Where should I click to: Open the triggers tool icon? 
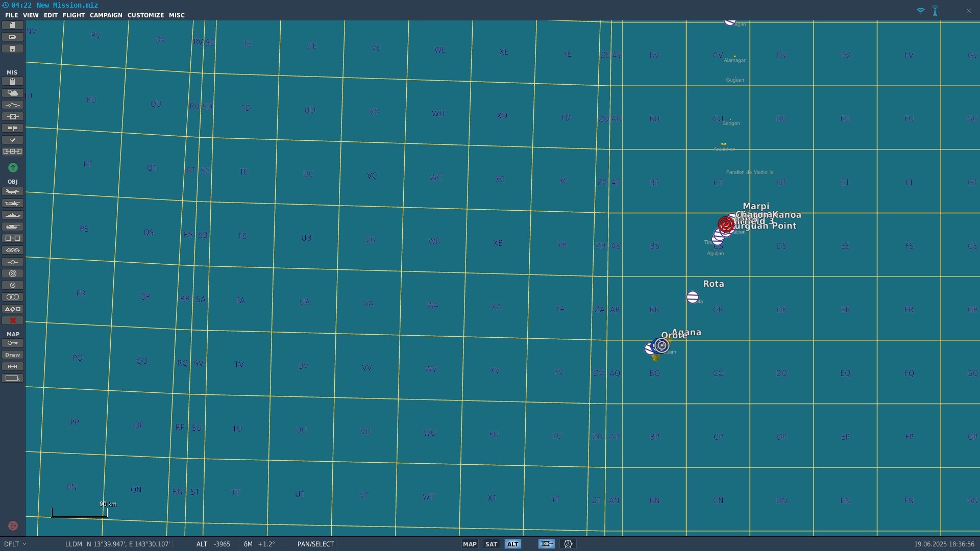(x=13, y=105)
